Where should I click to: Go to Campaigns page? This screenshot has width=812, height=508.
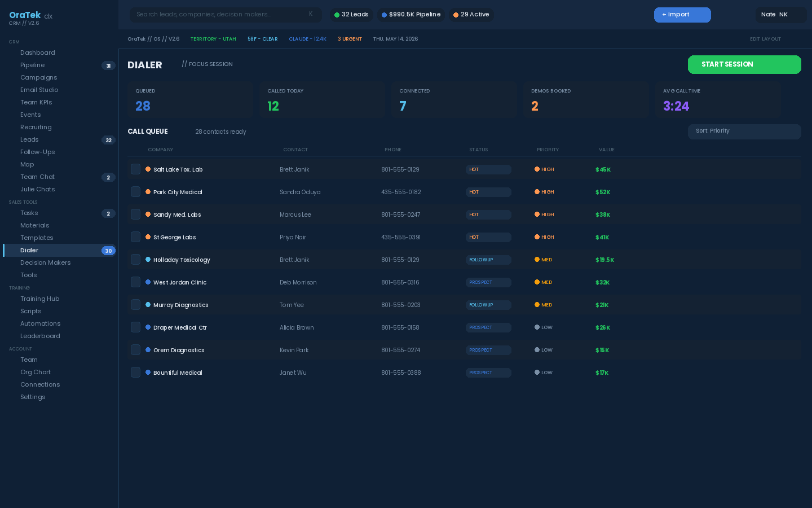(x=38, y=77)
